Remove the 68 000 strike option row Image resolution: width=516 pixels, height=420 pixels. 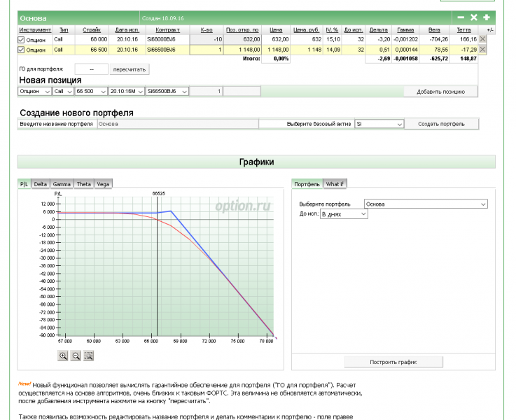(482, 40)
